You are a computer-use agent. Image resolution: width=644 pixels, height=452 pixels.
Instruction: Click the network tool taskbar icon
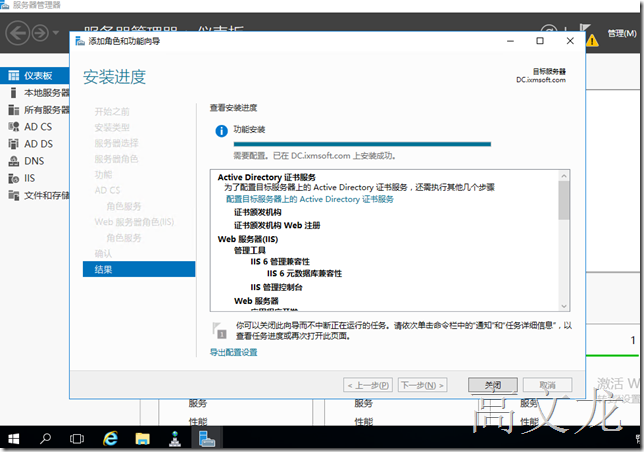(x=175, y=438)
